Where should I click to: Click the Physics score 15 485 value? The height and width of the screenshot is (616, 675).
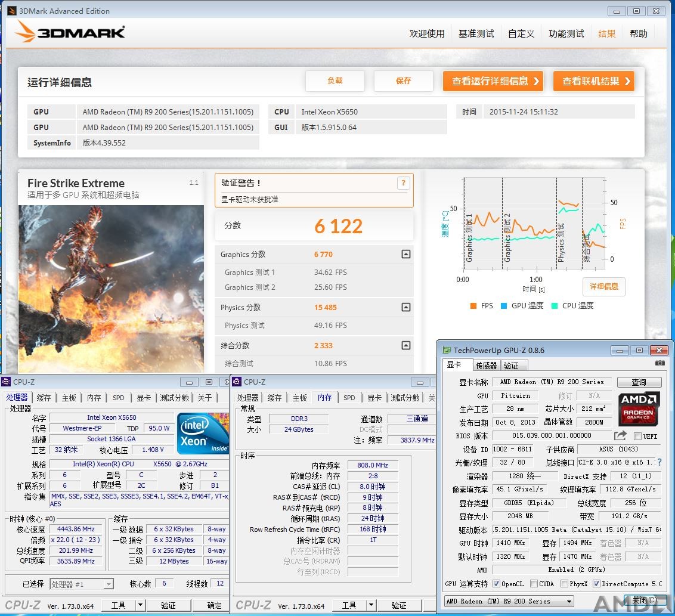coord(326,307)
